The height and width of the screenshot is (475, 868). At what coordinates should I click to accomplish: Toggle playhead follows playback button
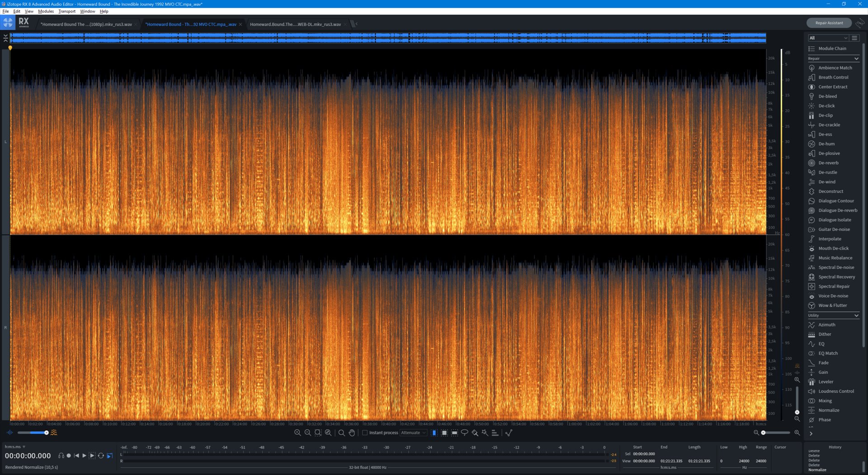click(x=109, y=456)
